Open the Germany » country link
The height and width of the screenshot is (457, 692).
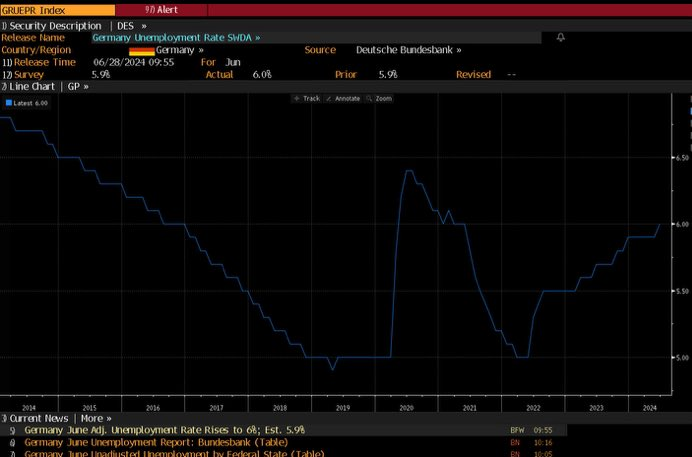180,50
